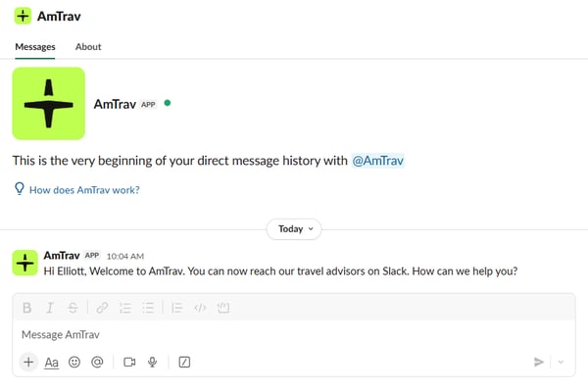Switch to the About tab
The height and width of the screenshot is (392, 588).
coord(88,46)
